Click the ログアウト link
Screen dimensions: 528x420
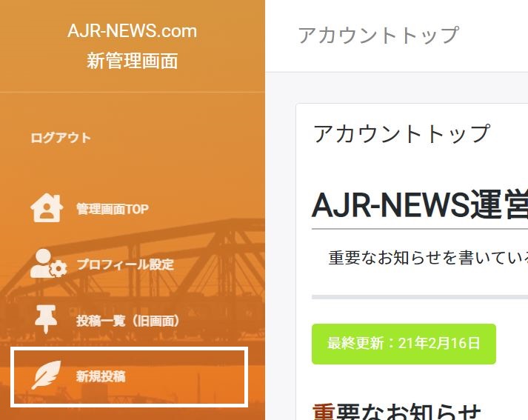(x=61, y=138)
